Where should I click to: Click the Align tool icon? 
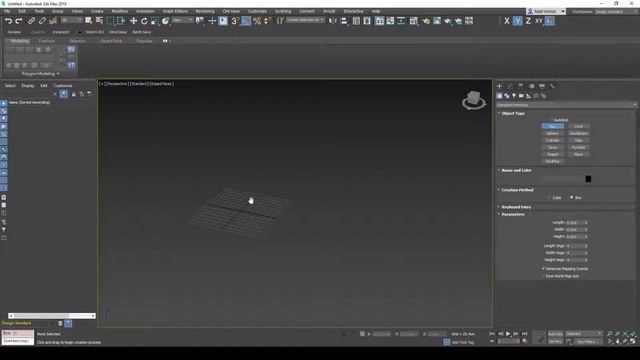[344, 21]
